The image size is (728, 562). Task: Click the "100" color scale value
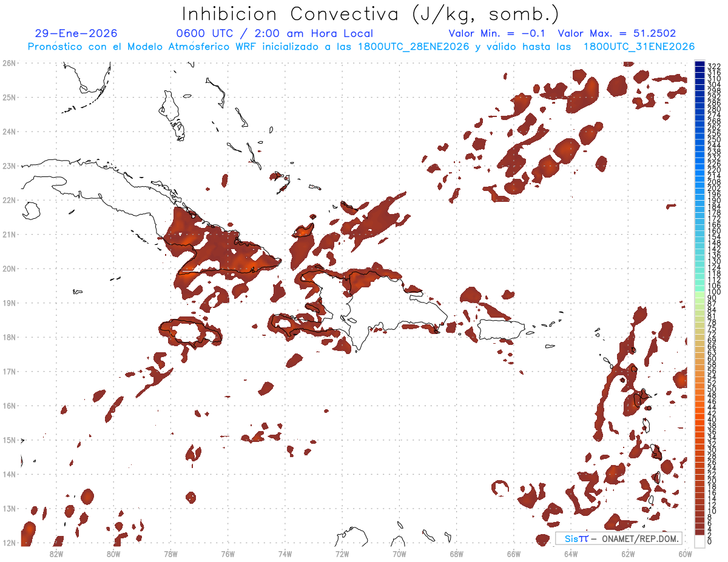pos(714,292)
